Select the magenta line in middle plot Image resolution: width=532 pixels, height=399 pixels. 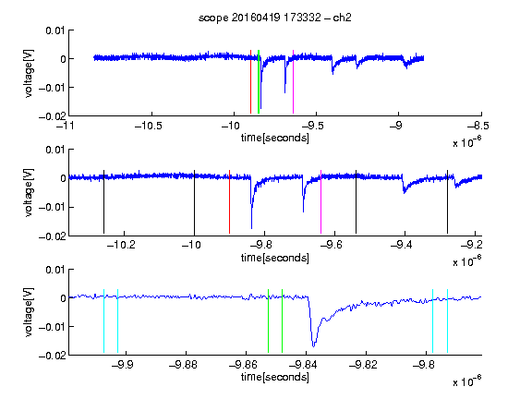[x=321, y=201]
